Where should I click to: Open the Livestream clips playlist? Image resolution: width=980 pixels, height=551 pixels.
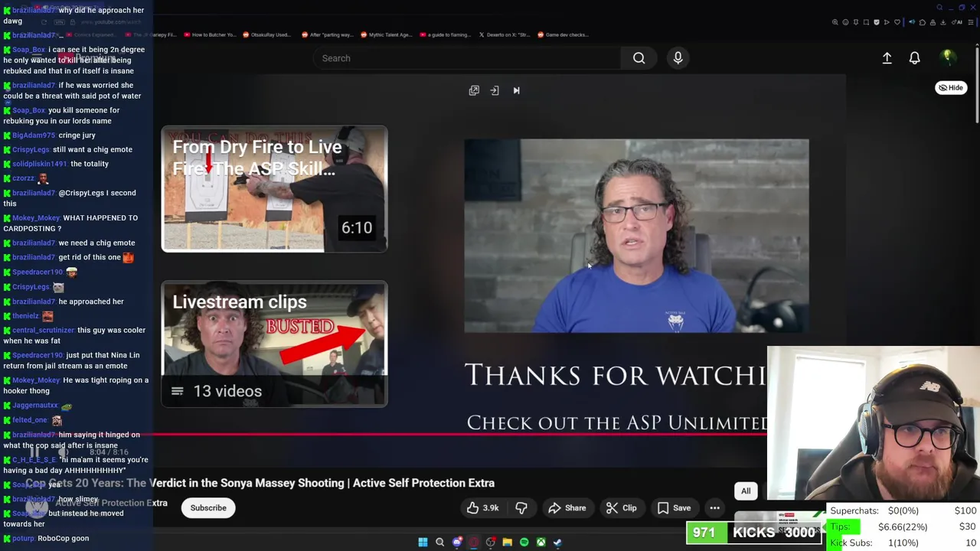click(x=274, y=344)
